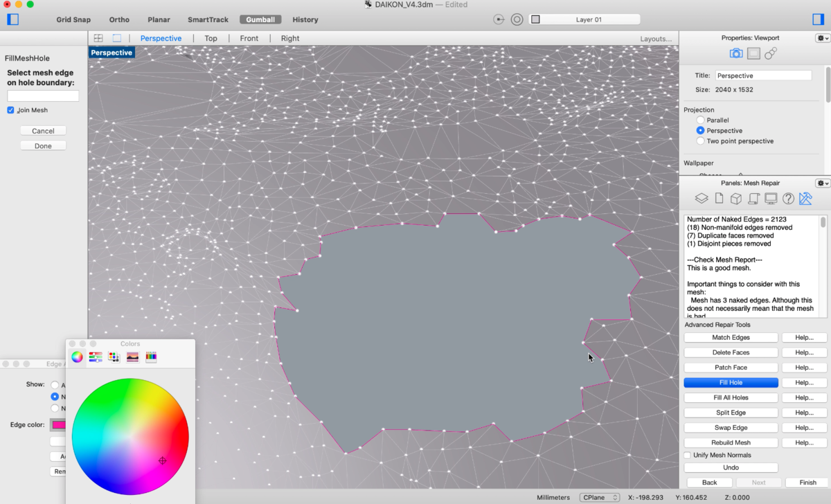Screen dimensions: 831x504
Task: Toggle SmartTrack mode
Action: pyautogui.click(x=208, y=19)
